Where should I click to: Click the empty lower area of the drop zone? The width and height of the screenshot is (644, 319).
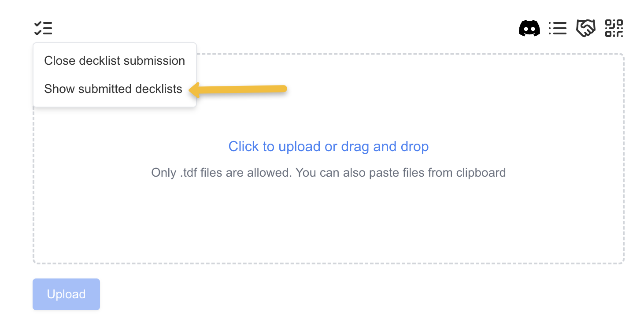click(328, 229)
